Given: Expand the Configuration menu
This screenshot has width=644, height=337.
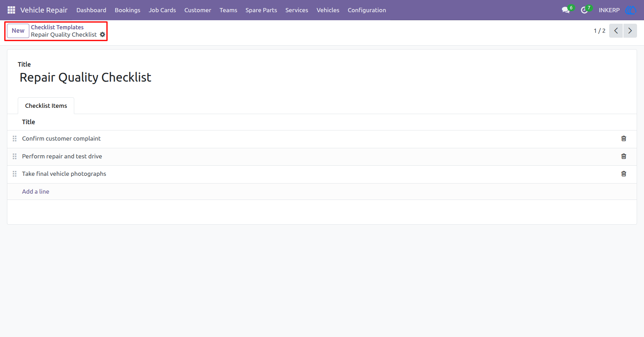Looking at the screenshot, I should point(367,10).
